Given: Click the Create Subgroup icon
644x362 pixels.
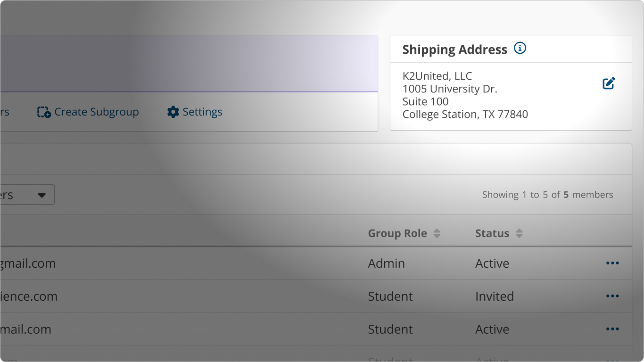Looking at the screenshot, I should [x=43, y=112].
